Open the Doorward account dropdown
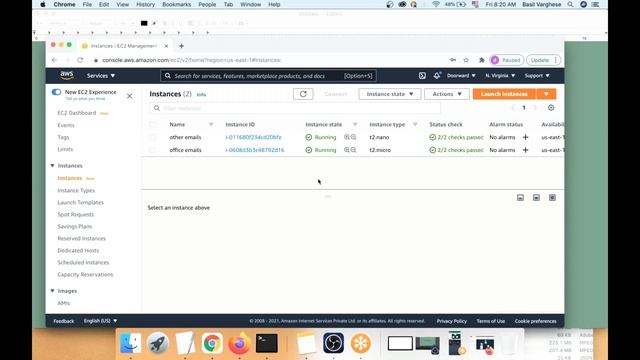 [x=461, y=76]
